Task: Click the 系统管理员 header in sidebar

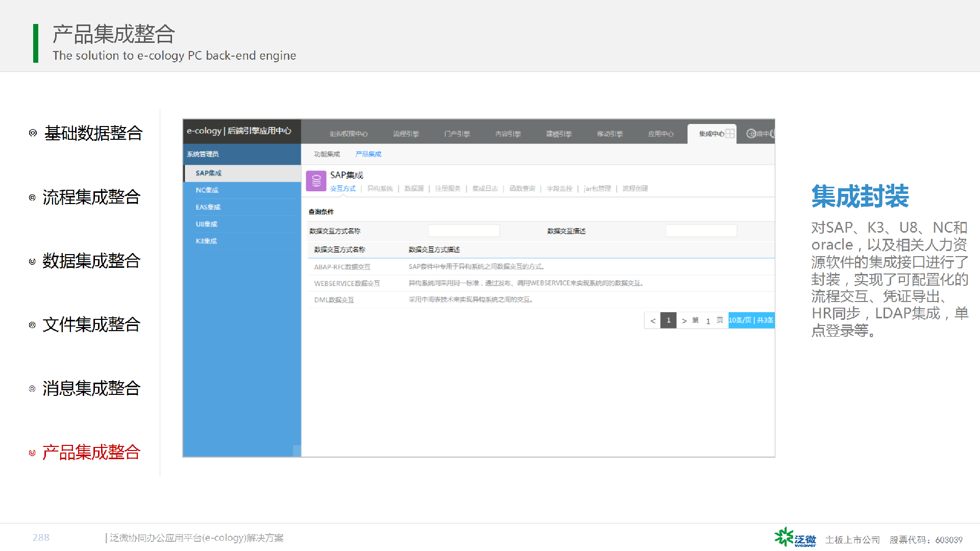Action: [242, 154]
